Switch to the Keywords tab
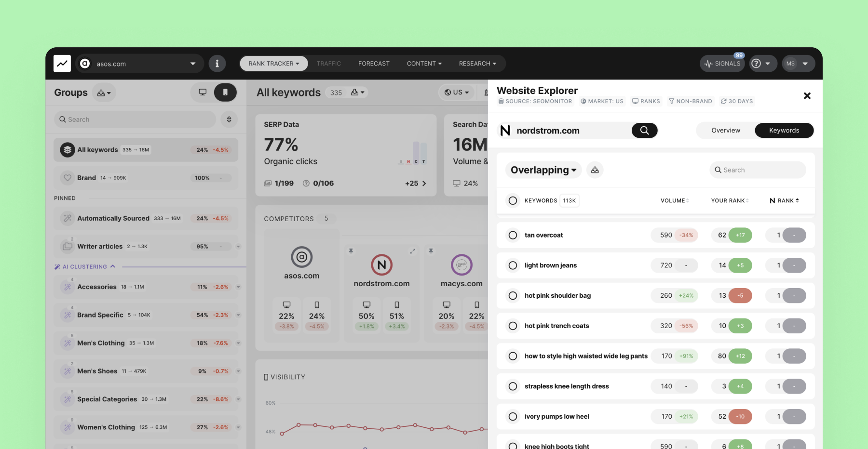The height and width of the screenshot is (449, 868). pos(784,130)
